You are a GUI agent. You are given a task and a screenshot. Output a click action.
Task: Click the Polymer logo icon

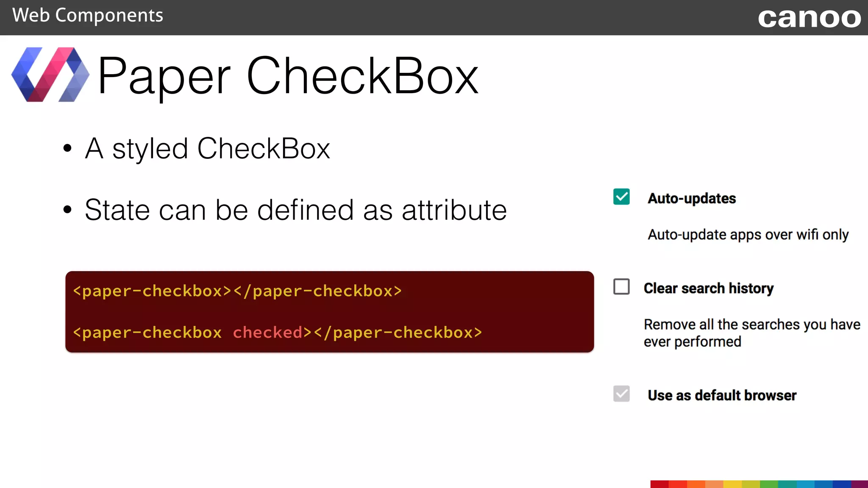tap(50, 75)
